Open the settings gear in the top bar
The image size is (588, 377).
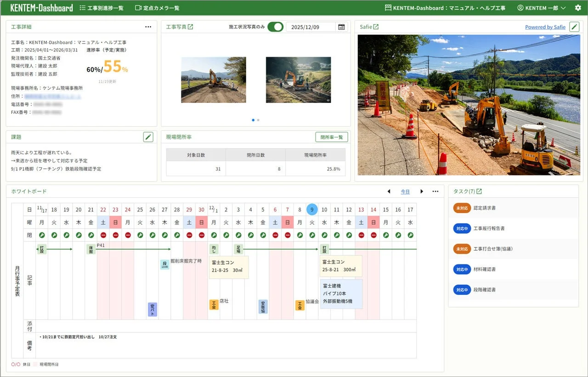click(x=578, y=7)
